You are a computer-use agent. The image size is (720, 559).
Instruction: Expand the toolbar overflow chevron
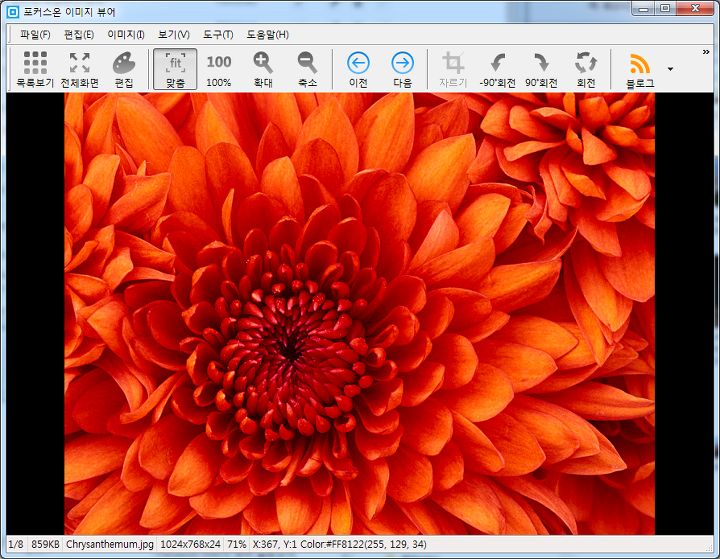click(x=706, y=52)
